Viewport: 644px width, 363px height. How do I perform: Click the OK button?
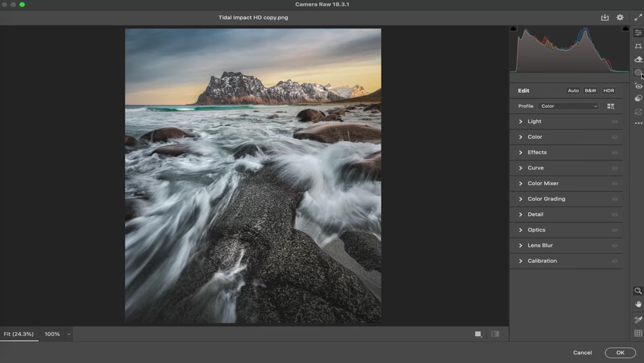(620, 353)
